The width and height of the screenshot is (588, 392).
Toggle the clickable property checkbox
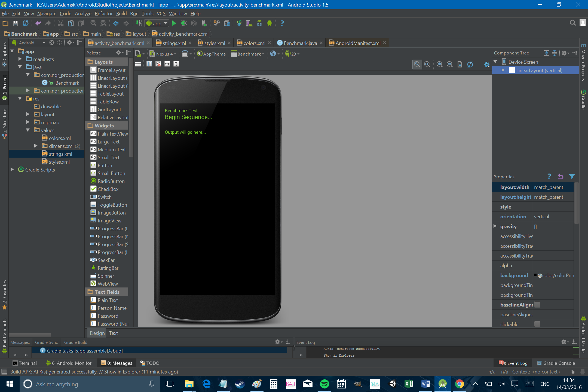[x=537, y=324]
